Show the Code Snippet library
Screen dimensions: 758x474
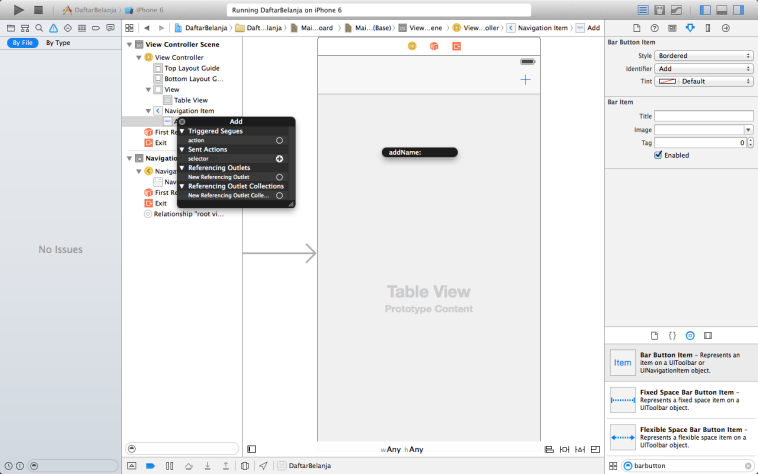click(x=672, y=335)
